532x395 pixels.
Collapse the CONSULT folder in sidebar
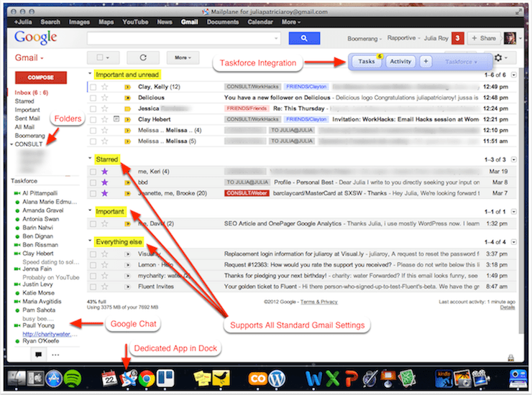click(12, 144)
